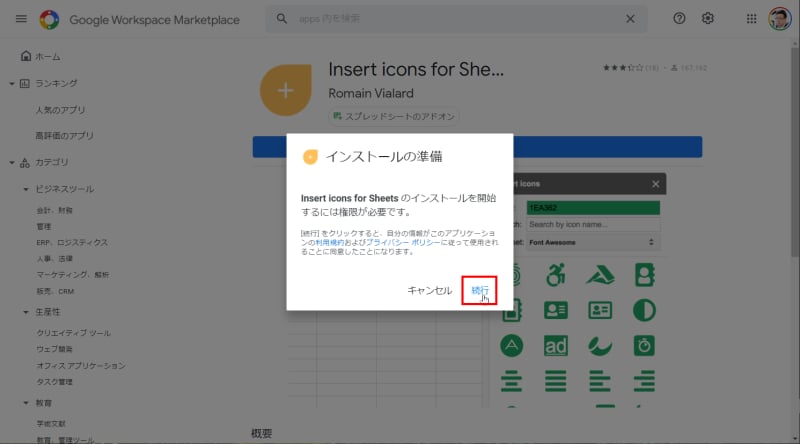Screen dimensions: 800x444
Task: Click the Romain Vialard developer name
Action: coord(371,93)
